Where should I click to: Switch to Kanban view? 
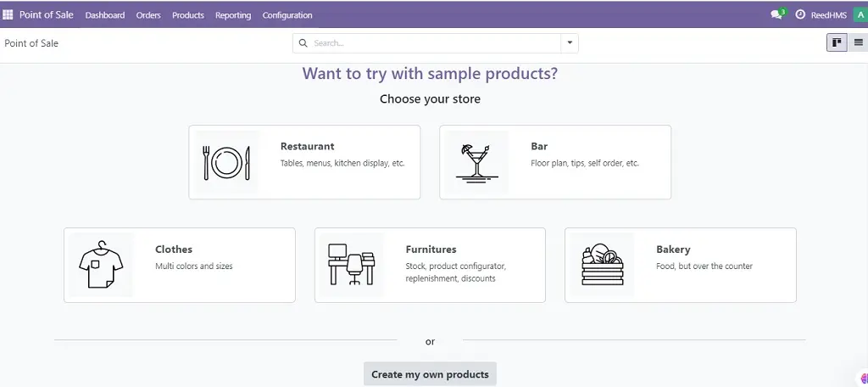[837, 42]
